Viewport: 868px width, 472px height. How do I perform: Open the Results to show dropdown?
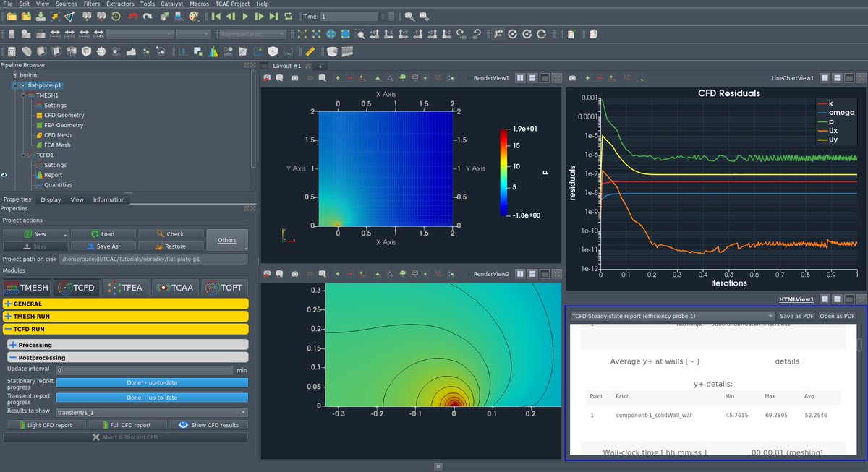click(152, 412)
